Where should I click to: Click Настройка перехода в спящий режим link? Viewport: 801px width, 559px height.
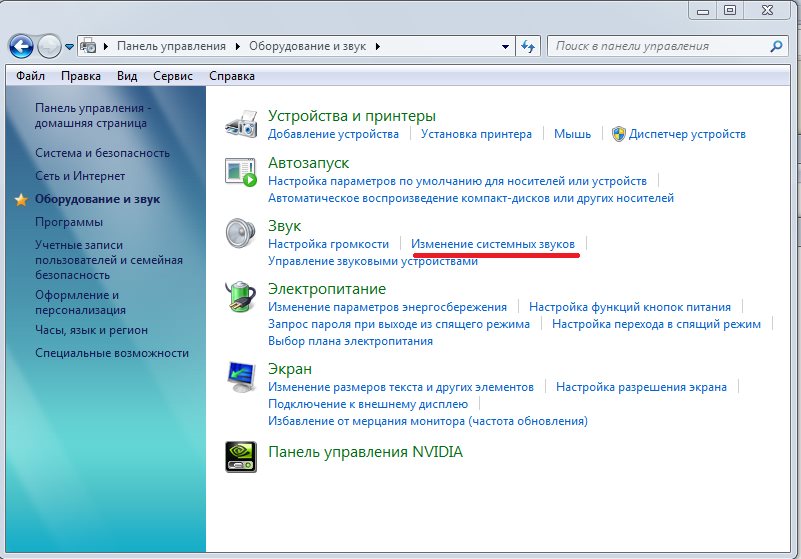(x=656, y=324)
